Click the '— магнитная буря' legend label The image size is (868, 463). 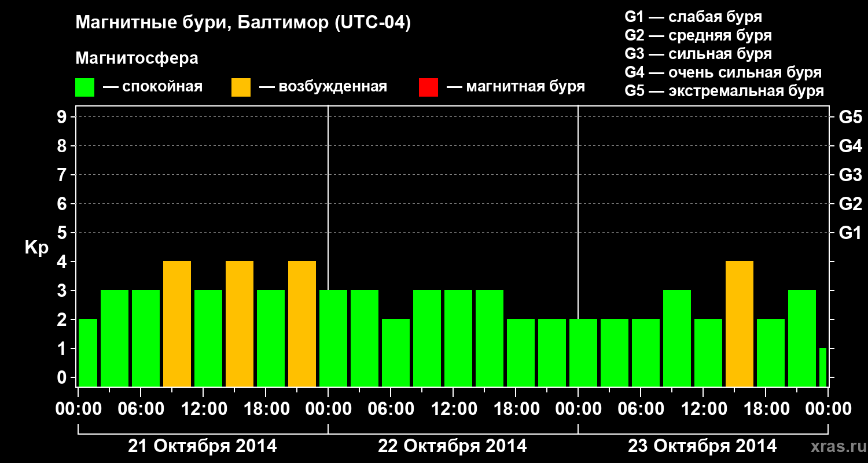[516, 87]
